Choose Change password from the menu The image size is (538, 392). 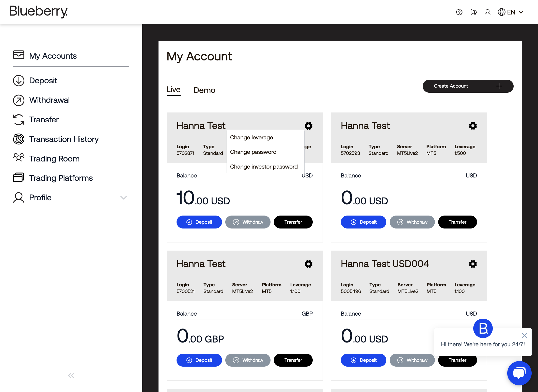[265, 152]
